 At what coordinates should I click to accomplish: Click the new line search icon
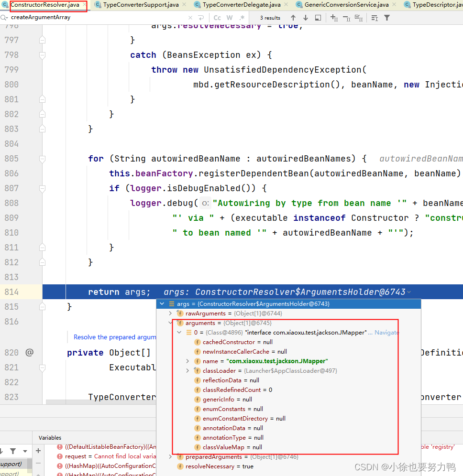point(201,18)
